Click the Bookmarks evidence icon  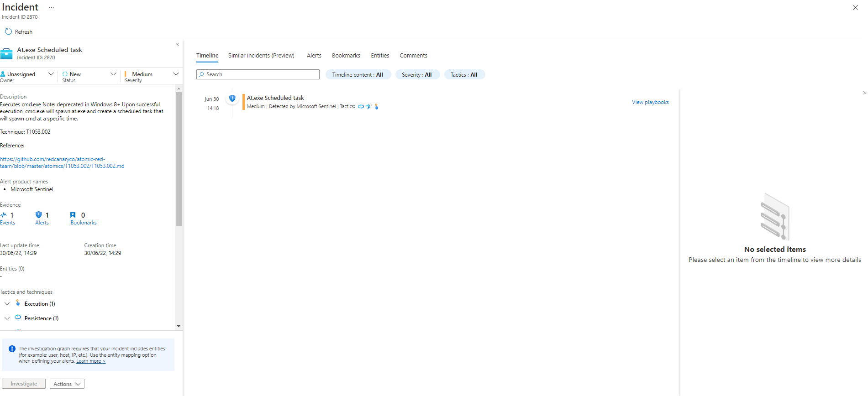[x=73, y=215]
